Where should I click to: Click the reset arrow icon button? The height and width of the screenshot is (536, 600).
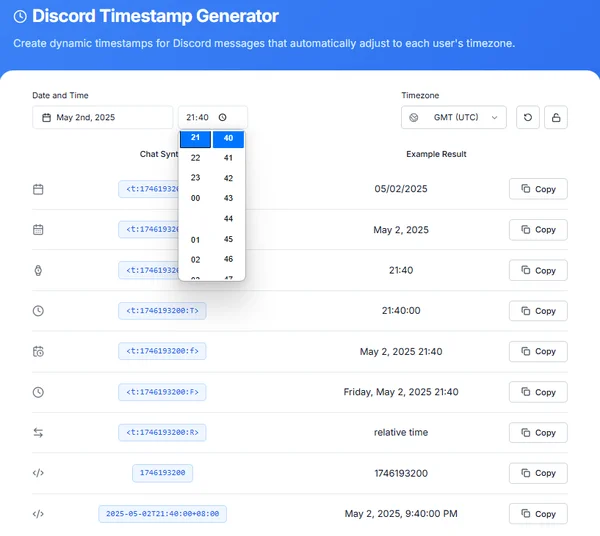coord(528,117)
